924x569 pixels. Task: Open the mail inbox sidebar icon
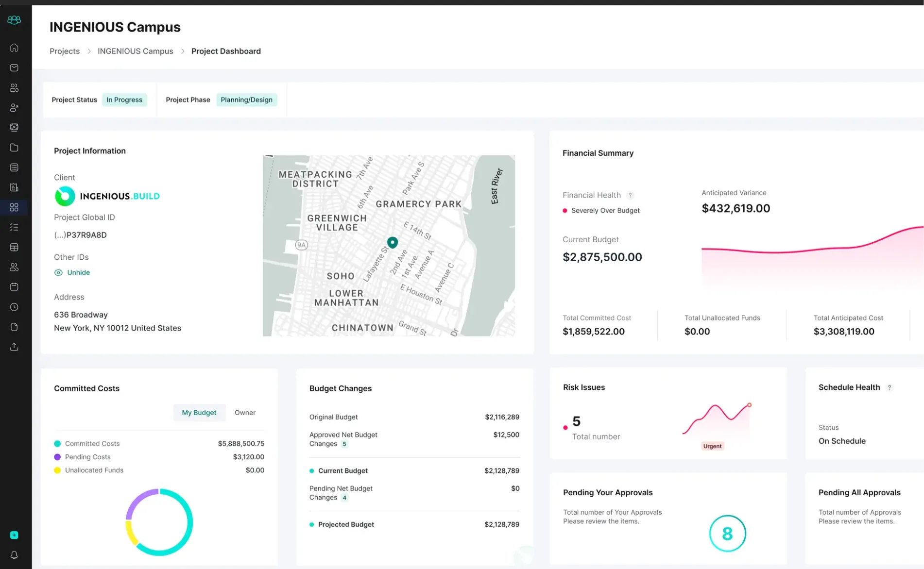(14, 67)
